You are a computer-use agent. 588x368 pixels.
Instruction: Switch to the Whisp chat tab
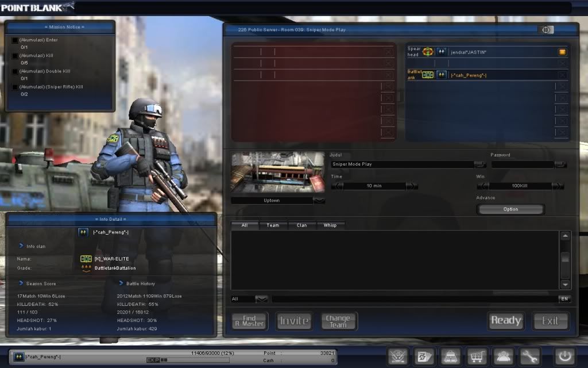coord(330,225)
